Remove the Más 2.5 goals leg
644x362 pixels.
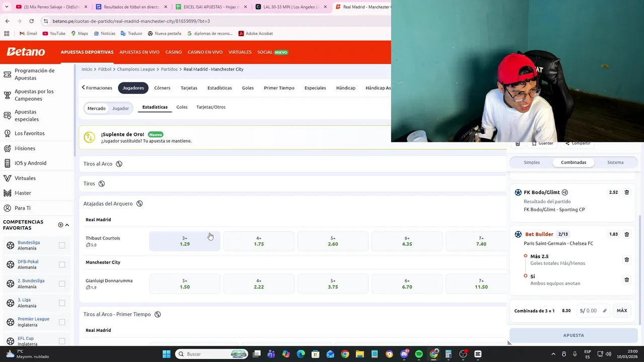pos(626,259)
